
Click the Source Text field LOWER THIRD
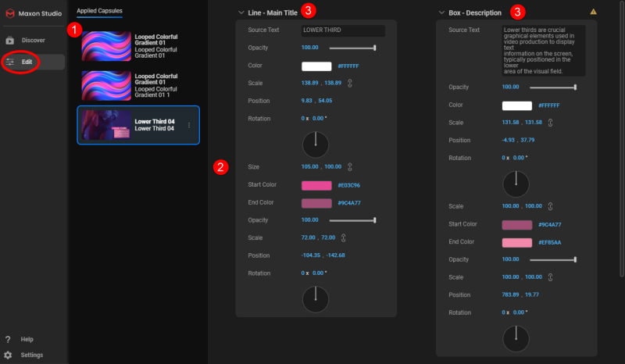343,30
